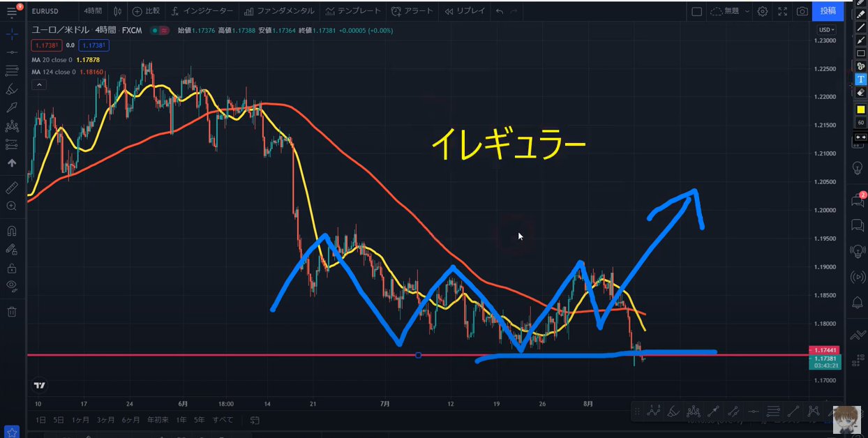
Task: Choose the ruler measure tool
Action: [12, 188]
